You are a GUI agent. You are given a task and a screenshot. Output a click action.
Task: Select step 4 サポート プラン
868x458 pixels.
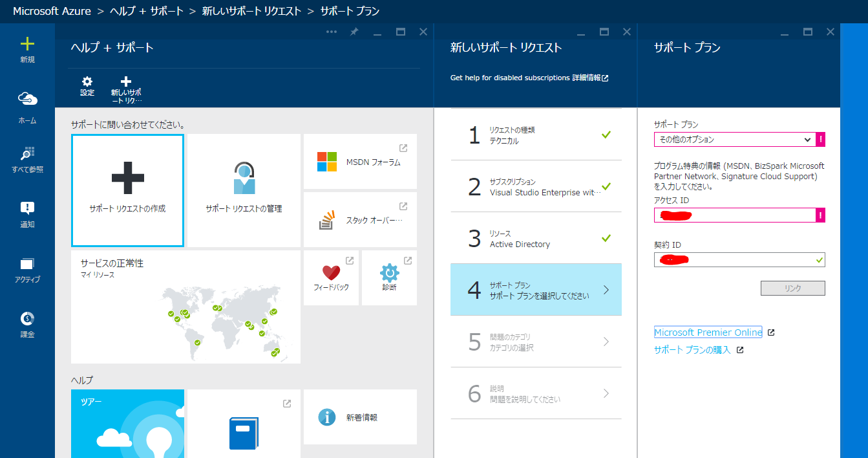tap(536, 290)
